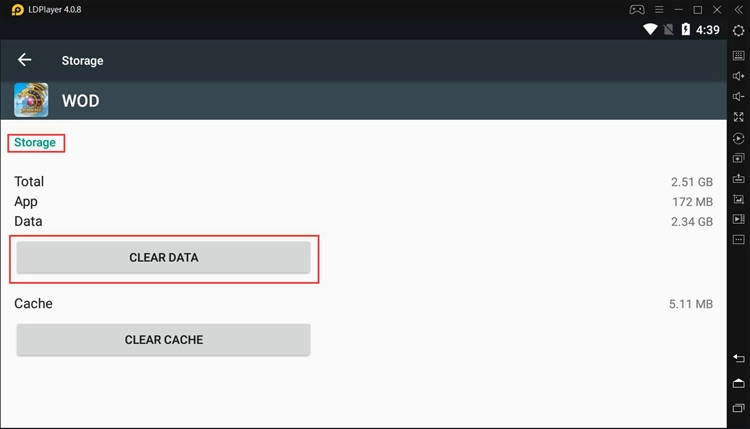This screenshot has height=429, width=750.
Task: Collapse the right sidebar with double chevron
Action: click(x=738, y=9)
